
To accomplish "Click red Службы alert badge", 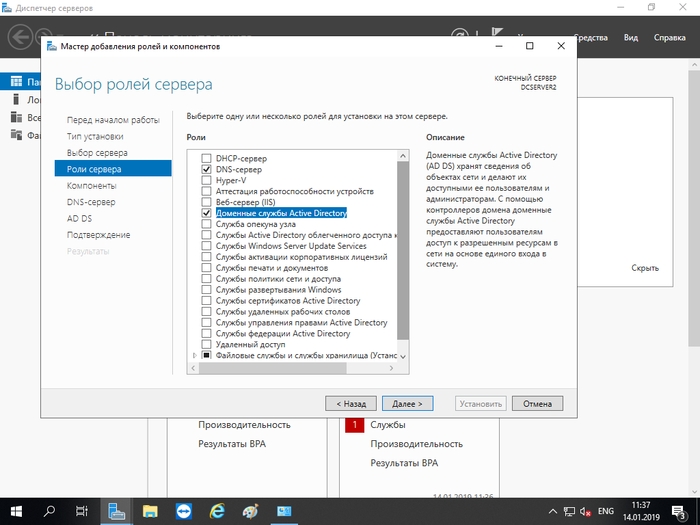I will [354, 425].
